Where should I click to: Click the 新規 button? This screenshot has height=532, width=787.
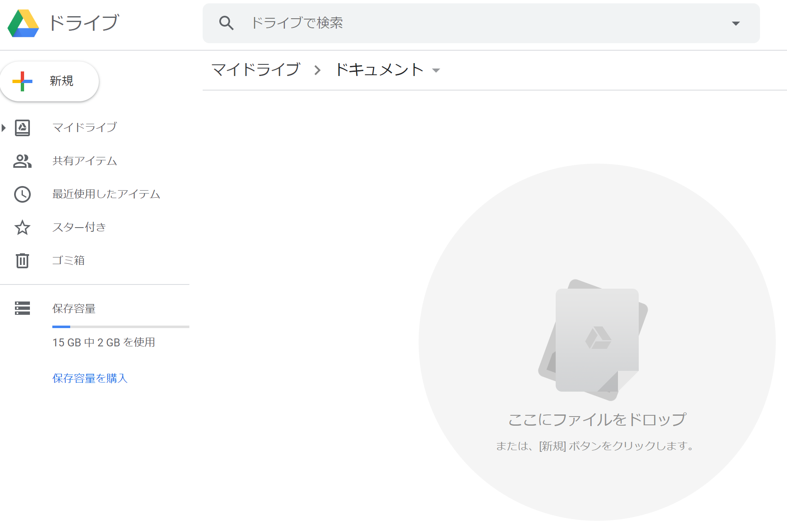click(x=50, y=81)
